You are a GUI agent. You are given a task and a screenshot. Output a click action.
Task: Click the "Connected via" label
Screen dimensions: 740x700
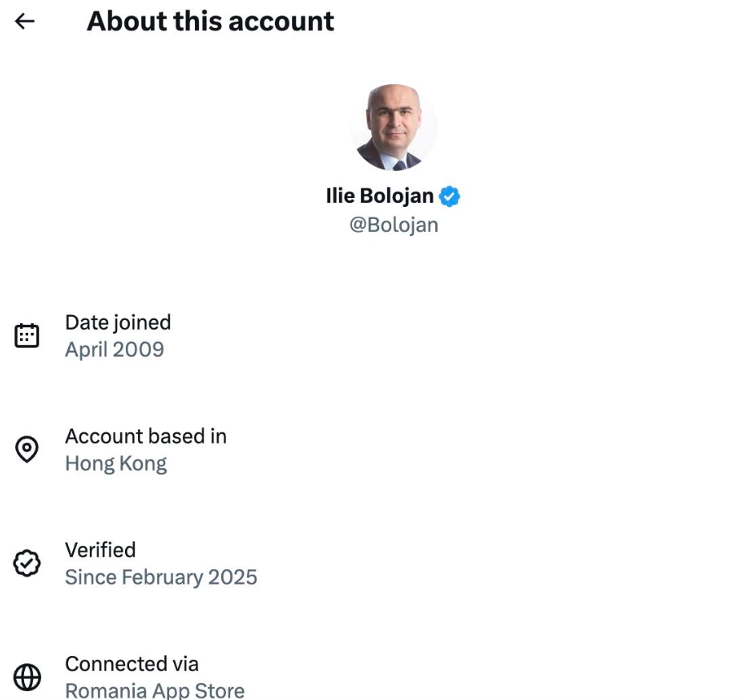131,664
